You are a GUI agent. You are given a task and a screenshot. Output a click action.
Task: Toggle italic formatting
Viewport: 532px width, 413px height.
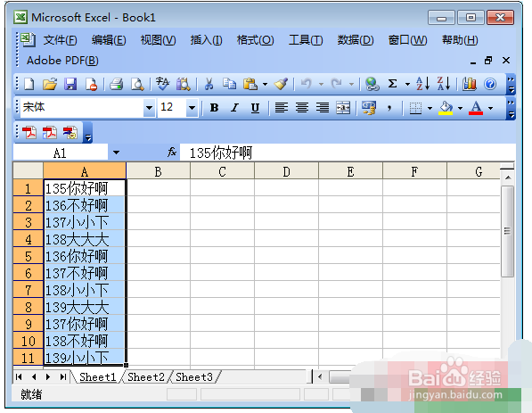[x=234, y=108]
